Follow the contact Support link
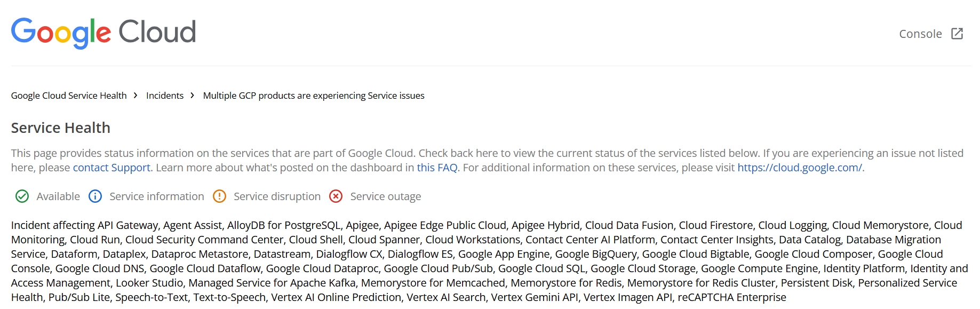 click(111, 168)
